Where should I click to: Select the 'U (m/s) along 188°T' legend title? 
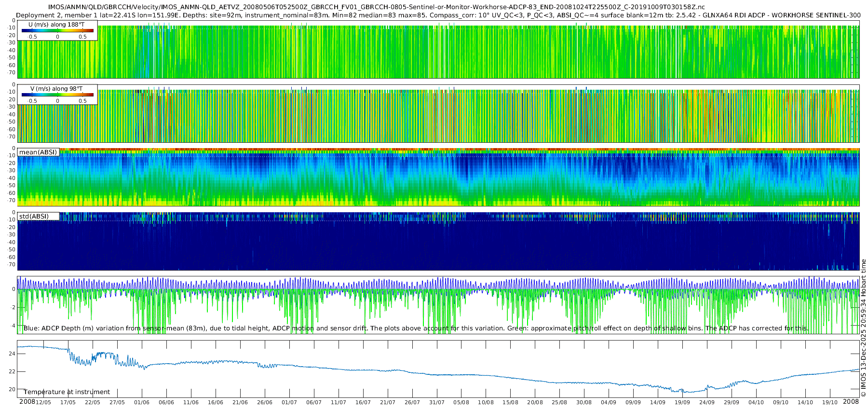click(x=56, y=25)
